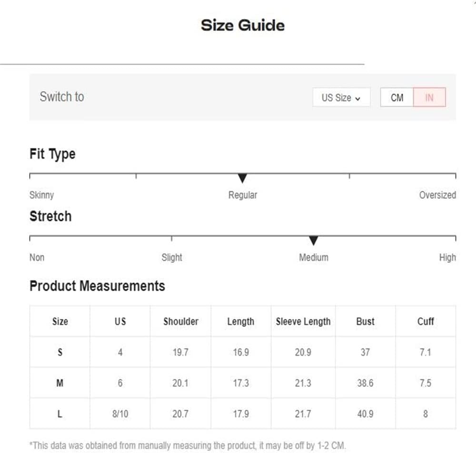Open the US Size dropdown
The image size is (476, 453).
[341, 98]
